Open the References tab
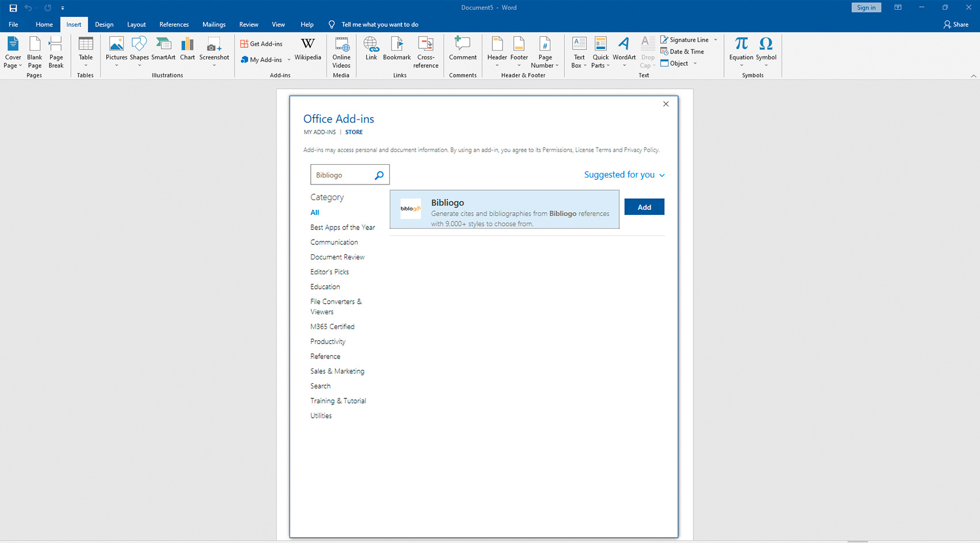The height and width of the screenshot is (543, 980). (x=174, y=24)
